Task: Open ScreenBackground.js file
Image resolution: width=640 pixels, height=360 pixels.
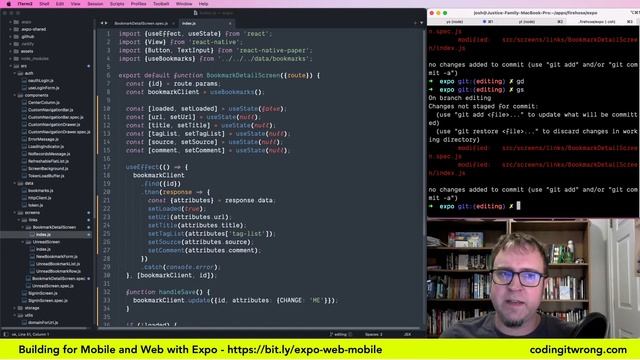Action: pyautogui.click(x=48, y=169)
